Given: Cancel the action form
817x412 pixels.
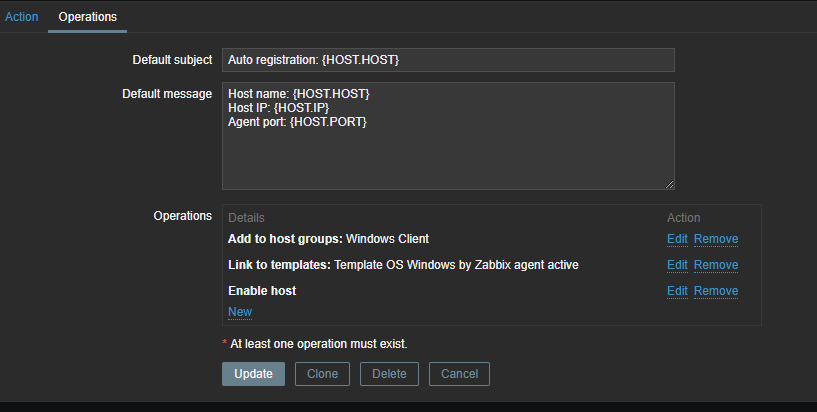Looking at the screenshot, I should click(459, 374).
